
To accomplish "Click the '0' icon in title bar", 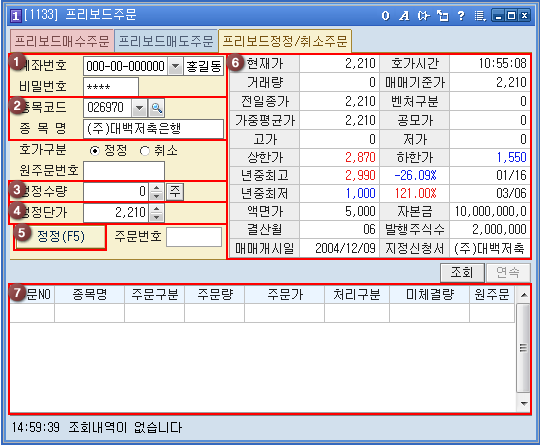I will [385, 16].
